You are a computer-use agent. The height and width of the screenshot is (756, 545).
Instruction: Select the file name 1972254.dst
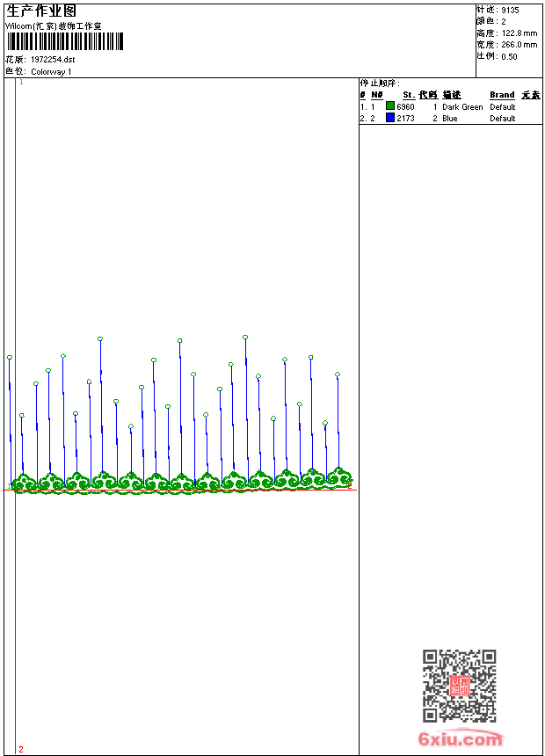tap(53, 60)
